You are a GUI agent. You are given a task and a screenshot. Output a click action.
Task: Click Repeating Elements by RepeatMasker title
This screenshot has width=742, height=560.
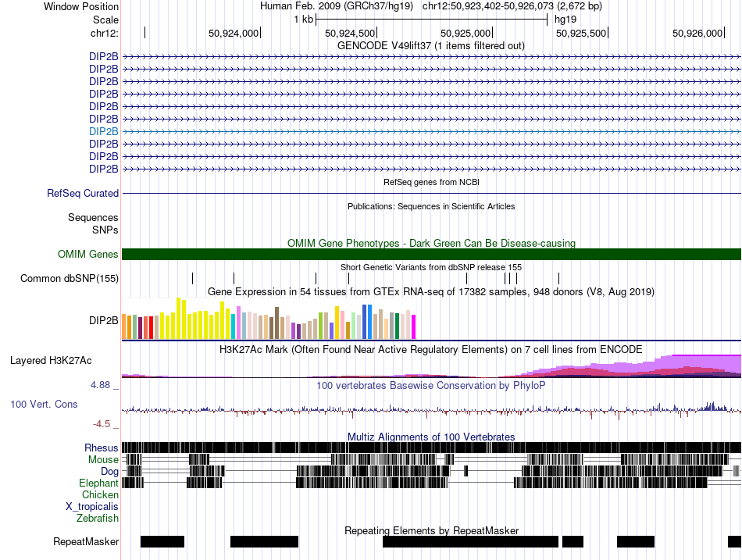(432, 530)
